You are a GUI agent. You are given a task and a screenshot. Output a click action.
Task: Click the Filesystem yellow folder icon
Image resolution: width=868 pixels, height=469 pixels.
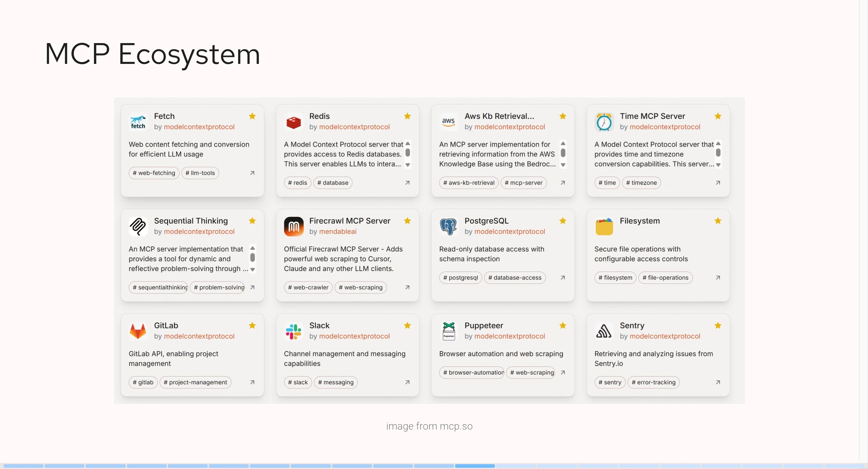(604, 226)
